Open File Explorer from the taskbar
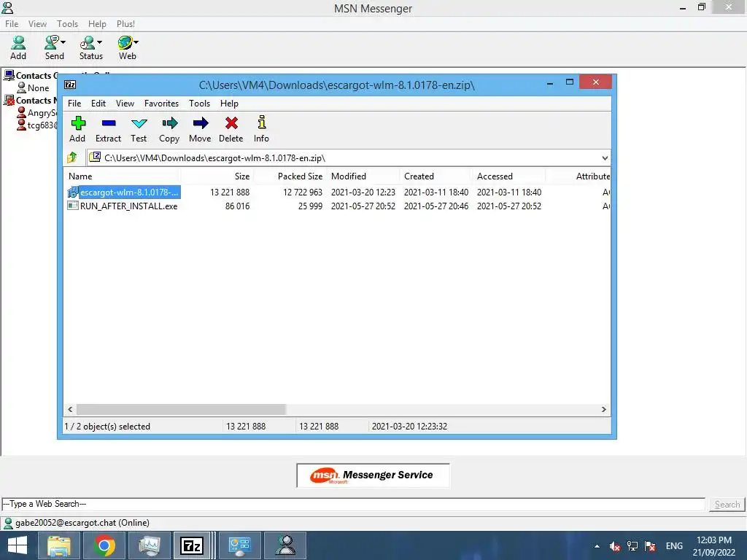Screen dimensions: 747x560 click(x=59, y=545)
